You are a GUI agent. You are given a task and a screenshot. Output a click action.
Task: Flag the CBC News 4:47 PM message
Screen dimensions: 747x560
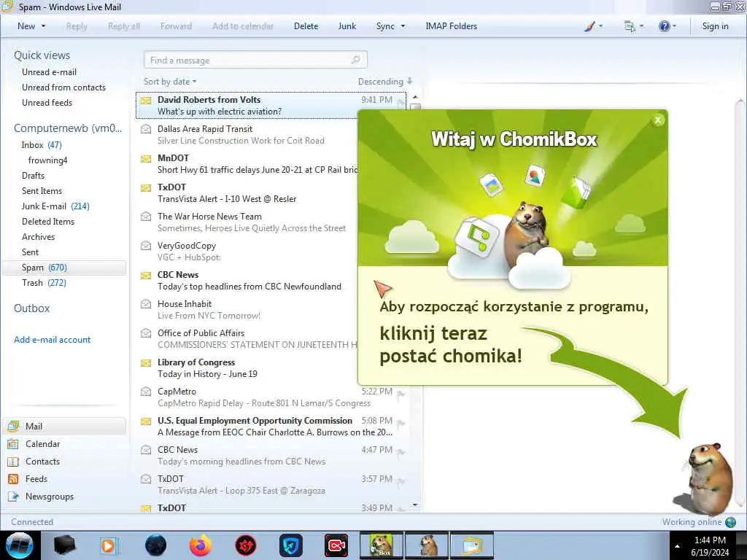(400, 453)
